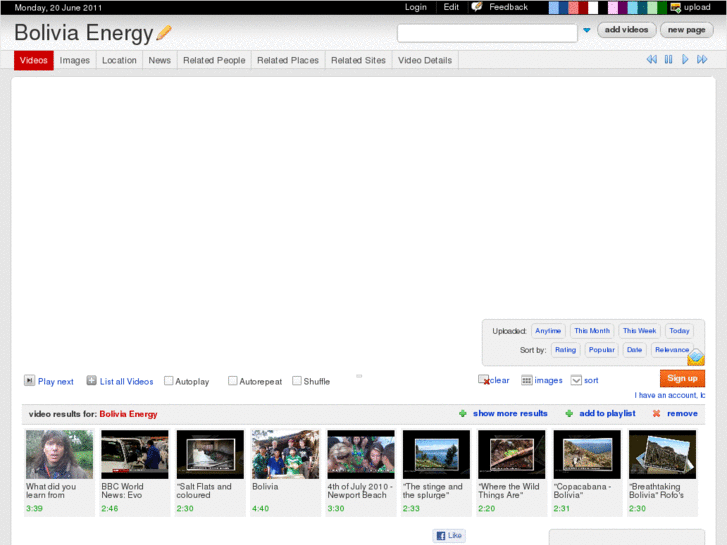Image resolution: width=727 pixels, height=545 pixels.
Task: Click the clear icon with red x
Action: pyautogui.click(x=484, y=380)
